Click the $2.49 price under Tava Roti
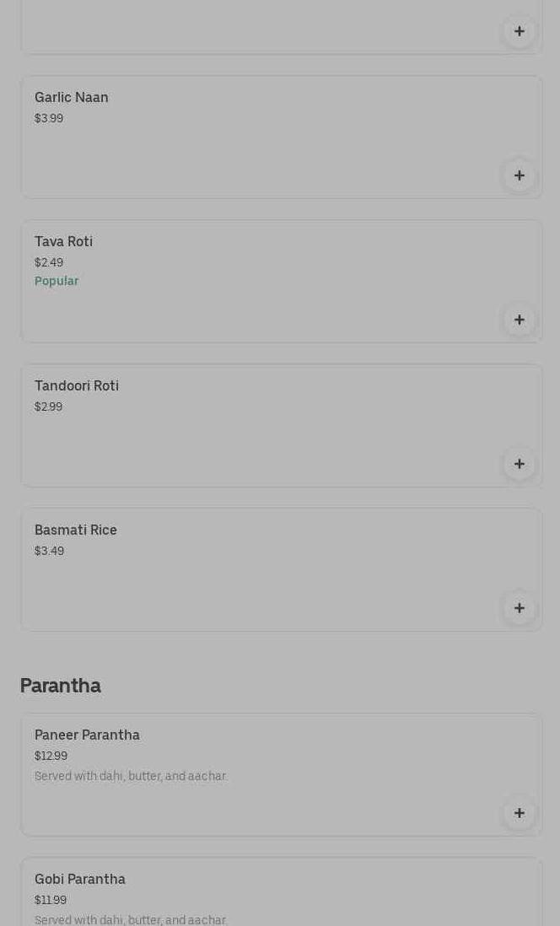This screenshot has height=926, width=560. click(49, 263)
